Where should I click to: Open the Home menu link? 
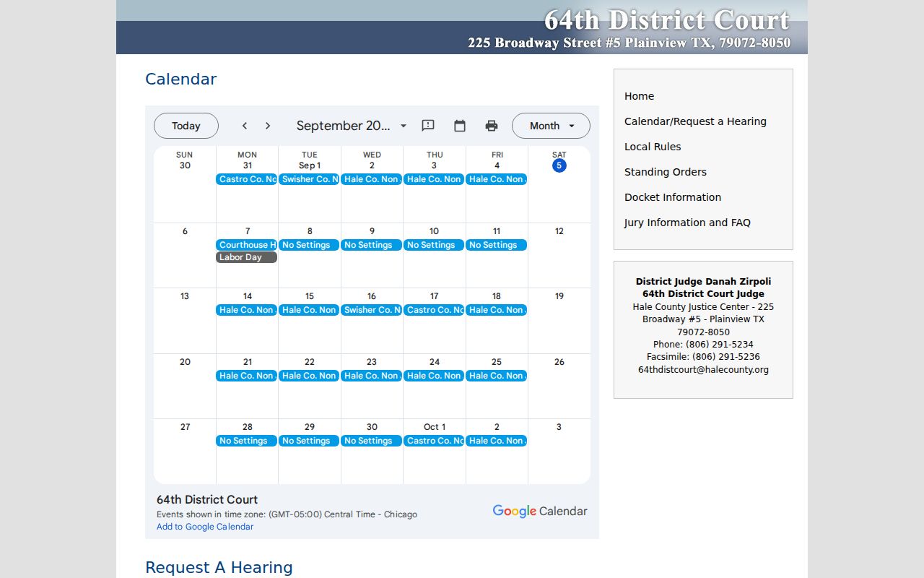coord(640,96)
